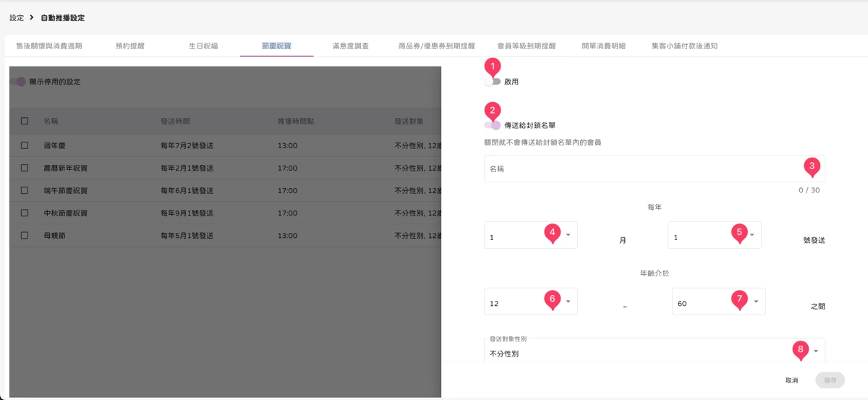The height and width of the screenshot is (400, 868).
Task: Click 每年9月1號發送 cell
Action: (x=187, y=213)
